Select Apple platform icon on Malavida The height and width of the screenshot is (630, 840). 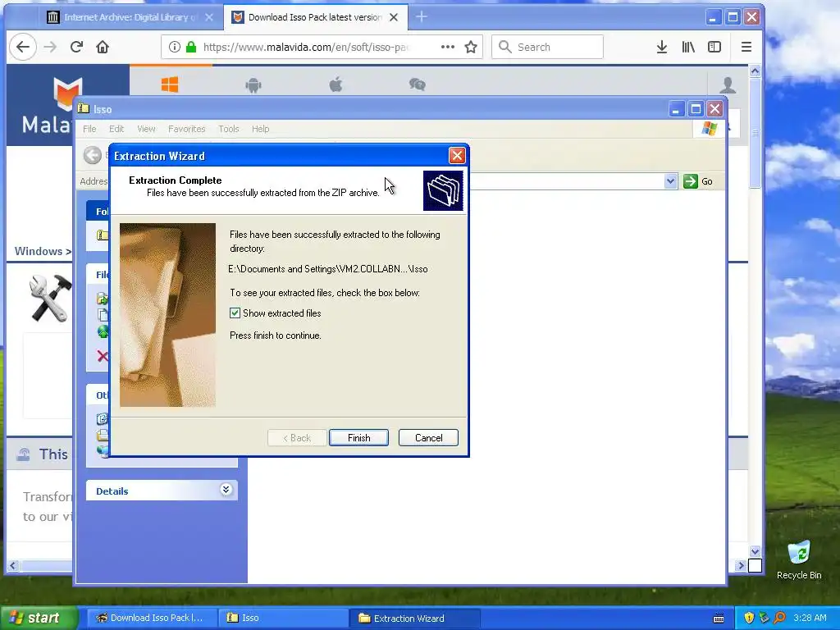[336, 84]
